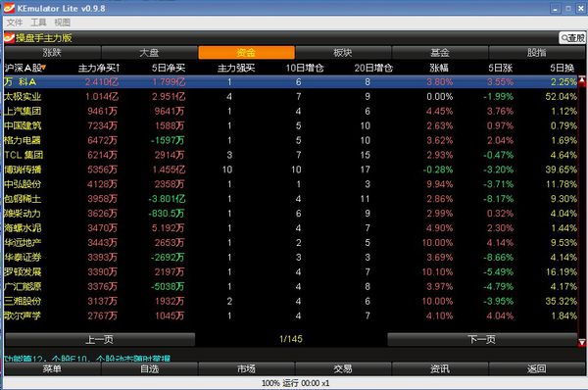Select the 潍柴动力 stock row
The width and height of the screenshot is (588, 390).
(291, 214)
